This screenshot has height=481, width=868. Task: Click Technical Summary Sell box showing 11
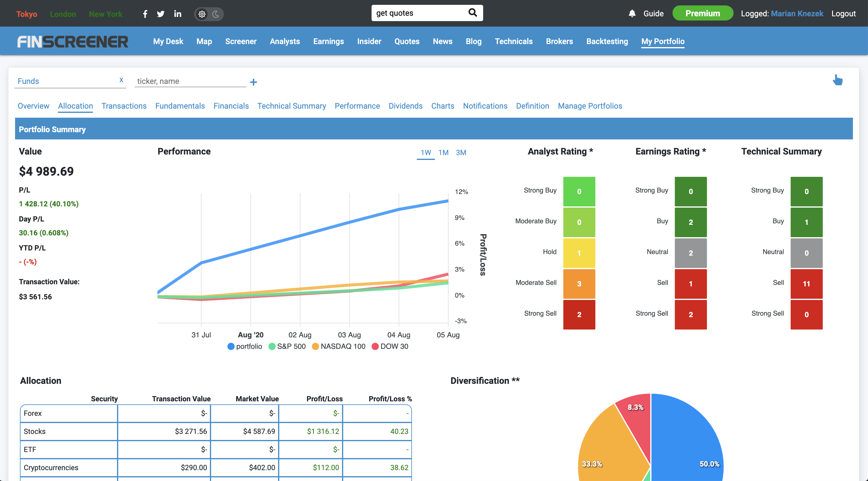click(806, 283)
